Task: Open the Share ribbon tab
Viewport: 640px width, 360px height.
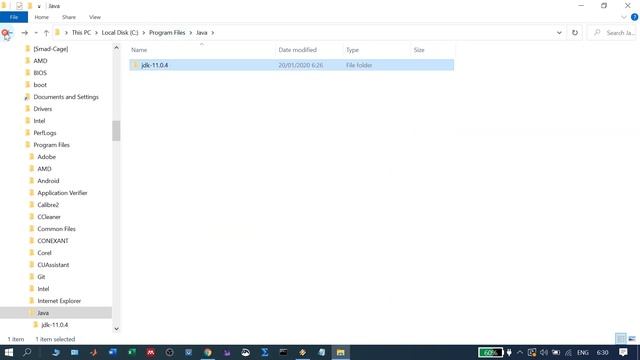Action: [69, 17]
